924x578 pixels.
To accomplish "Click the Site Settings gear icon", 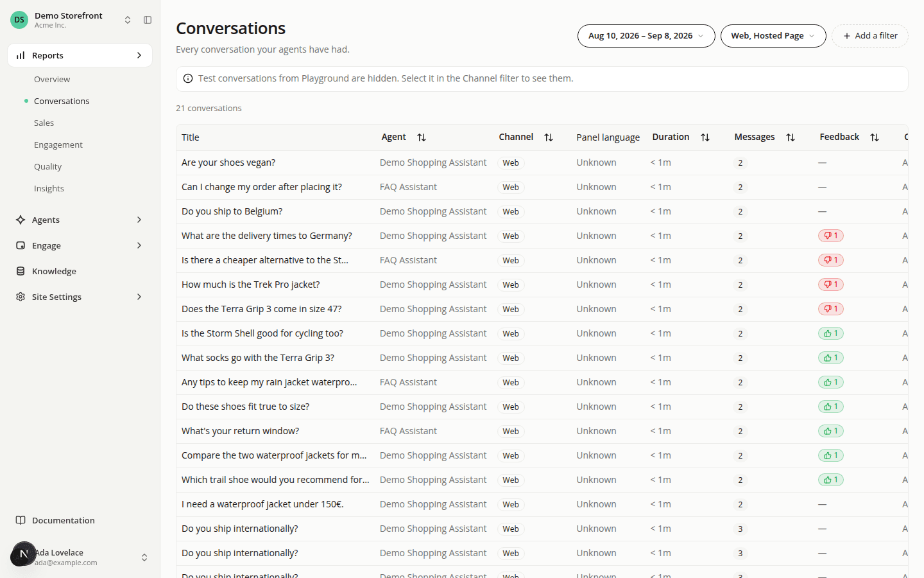I will [x=21, y=297].
